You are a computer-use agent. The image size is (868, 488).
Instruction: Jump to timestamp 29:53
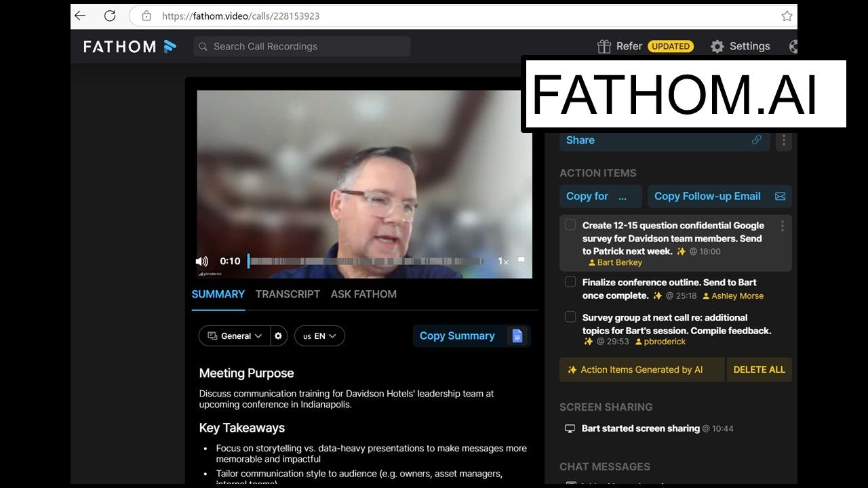click(x=612, y=342)
